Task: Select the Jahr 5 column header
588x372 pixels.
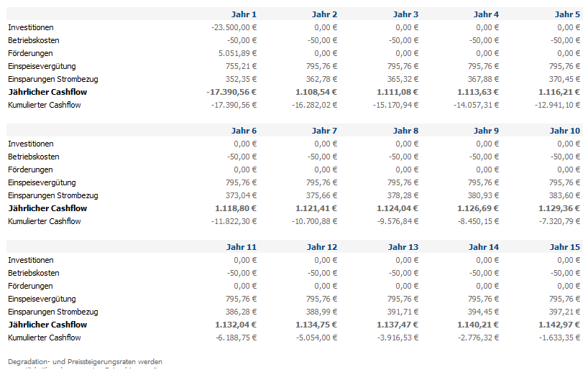Action: tap(567, 14)
